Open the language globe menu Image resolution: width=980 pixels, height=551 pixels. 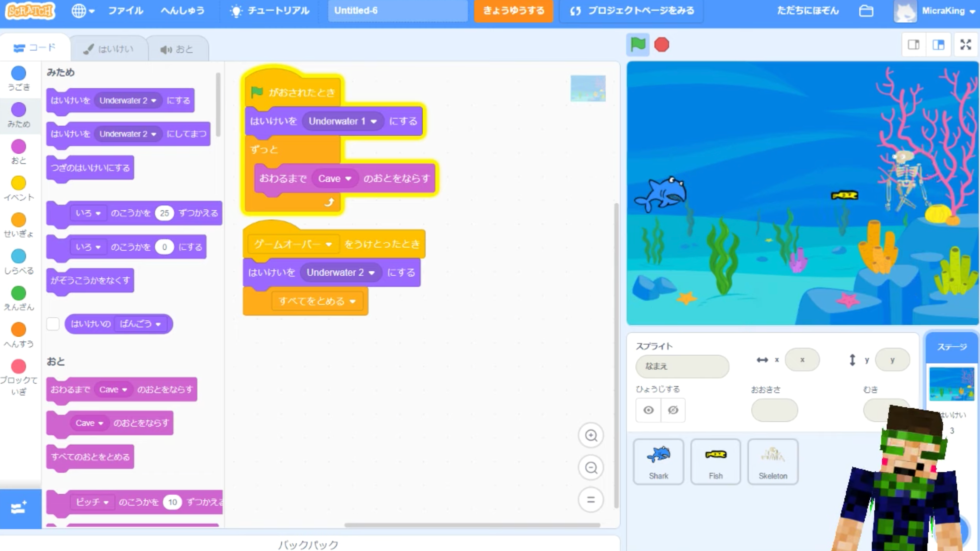pyautogui.click(x=82, y=11)
